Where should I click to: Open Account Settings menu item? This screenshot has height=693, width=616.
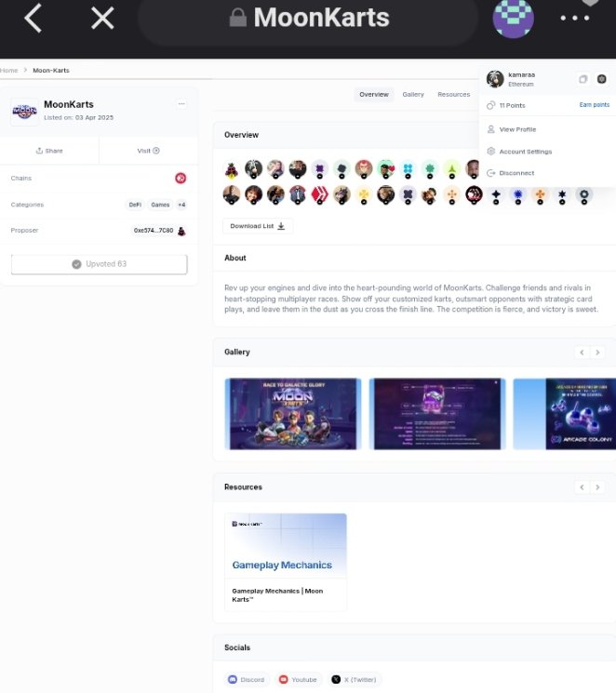click(519, 152)
